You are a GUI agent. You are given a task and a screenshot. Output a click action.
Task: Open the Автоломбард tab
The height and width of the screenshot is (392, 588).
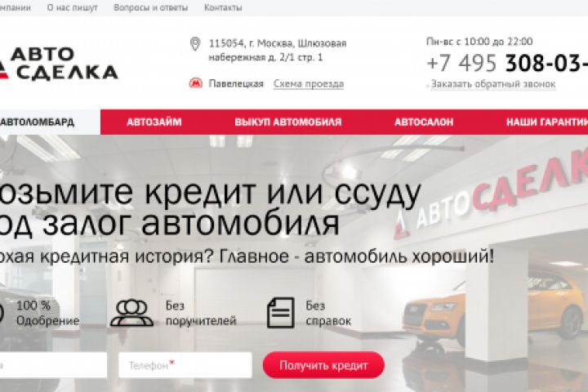(37, 122)
